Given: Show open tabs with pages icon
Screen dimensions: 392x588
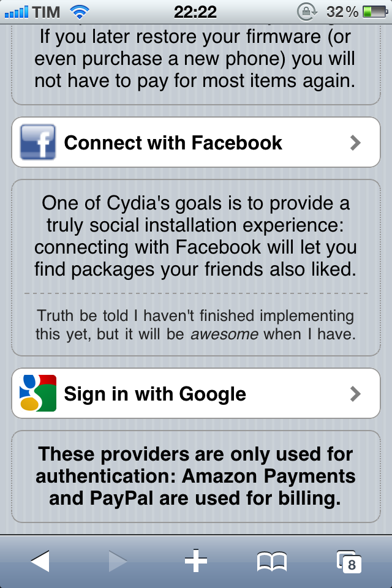Looking at the screenshot, I should point(349,561).
